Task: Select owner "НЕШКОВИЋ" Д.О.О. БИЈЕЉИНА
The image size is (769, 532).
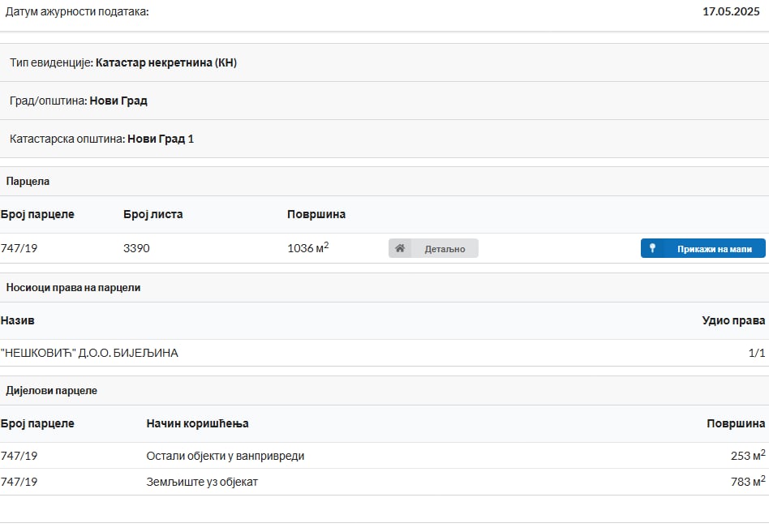Action: pos(89,353)
